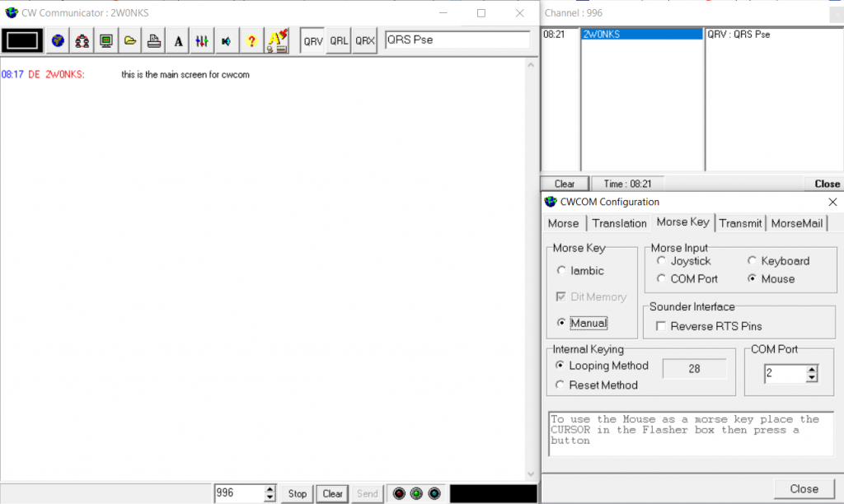Open help with the question mark icon
844x504 pixels.
click(251, 40)
